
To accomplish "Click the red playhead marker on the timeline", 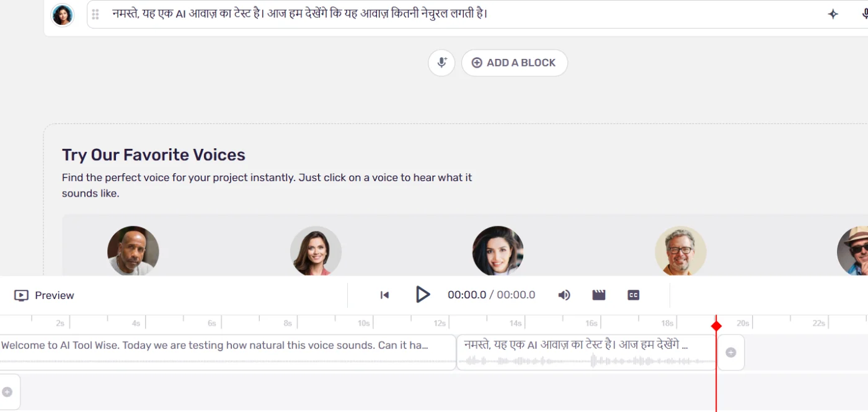I will point(716,326).
